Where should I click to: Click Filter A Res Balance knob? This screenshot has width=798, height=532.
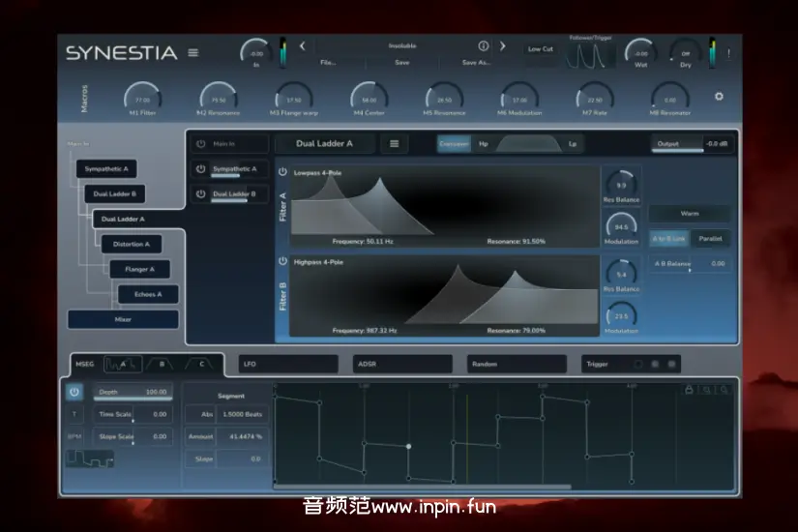[x=621, y=185]
